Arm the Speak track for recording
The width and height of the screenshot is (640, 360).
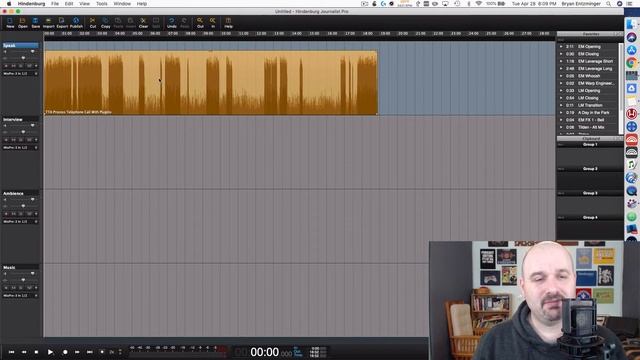coord(6,66)
